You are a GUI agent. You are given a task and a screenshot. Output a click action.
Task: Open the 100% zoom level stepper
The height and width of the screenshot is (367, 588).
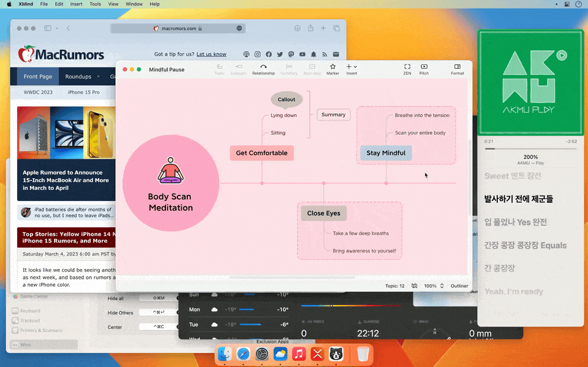[x=442, y=286]
